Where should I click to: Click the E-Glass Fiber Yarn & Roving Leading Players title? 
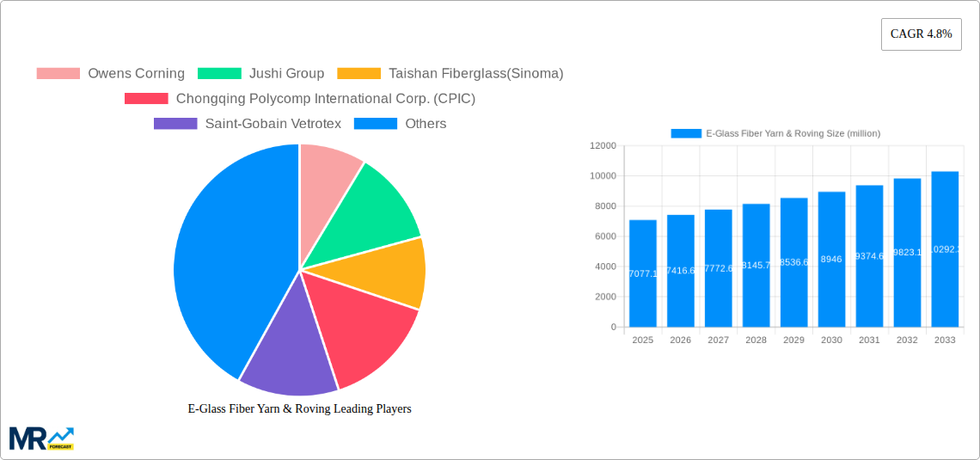tap(299, 408)
